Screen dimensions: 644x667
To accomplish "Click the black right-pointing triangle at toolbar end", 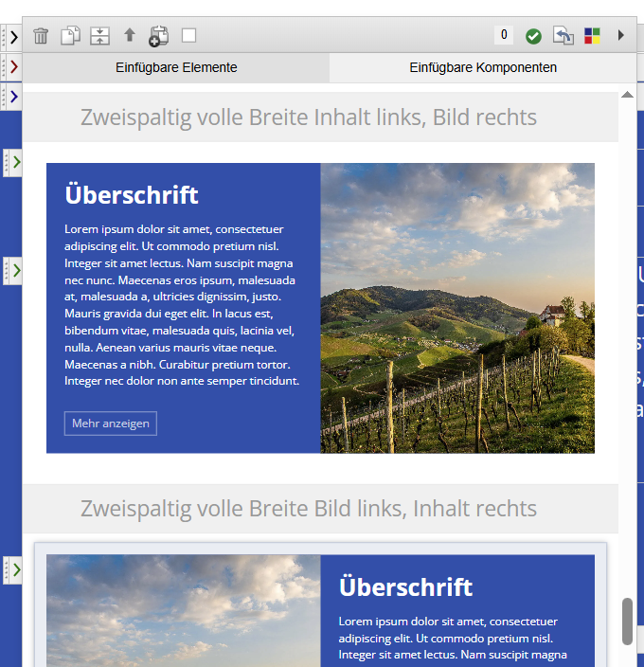I will click(x=621, y=35).
